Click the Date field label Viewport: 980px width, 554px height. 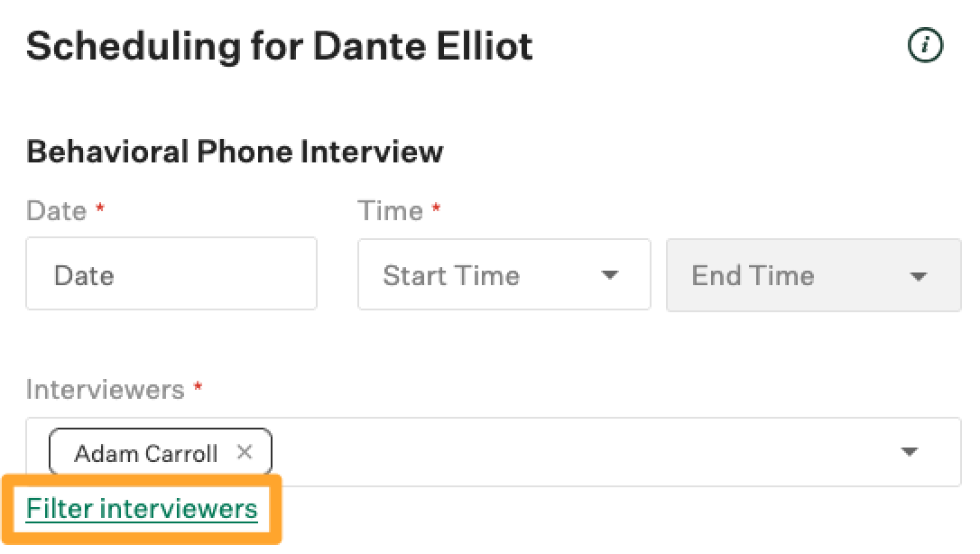point(56,211)
